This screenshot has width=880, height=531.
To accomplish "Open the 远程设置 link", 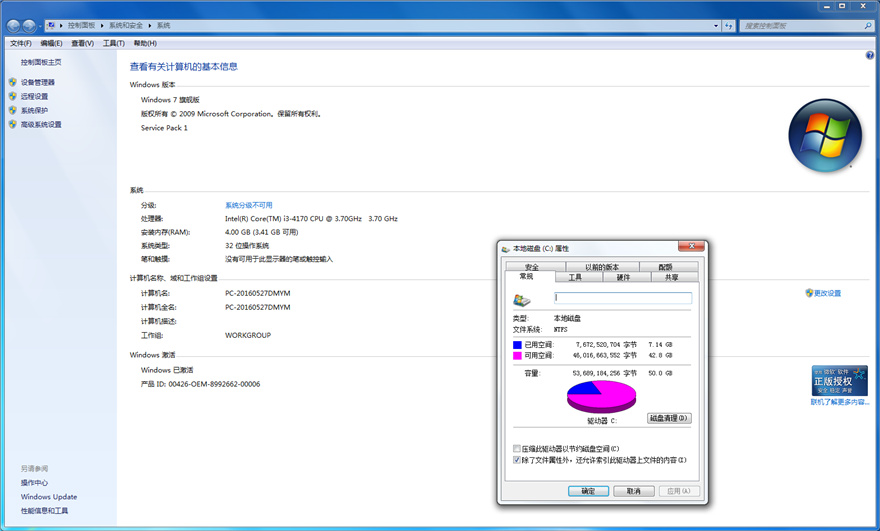I will [x=34, y=96].
